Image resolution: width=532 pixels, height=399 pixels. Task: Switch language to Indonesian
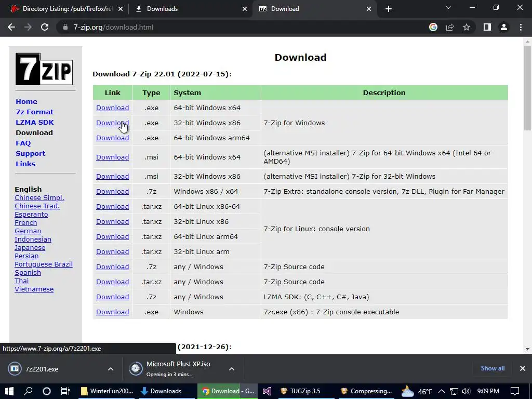coord(33,239)
